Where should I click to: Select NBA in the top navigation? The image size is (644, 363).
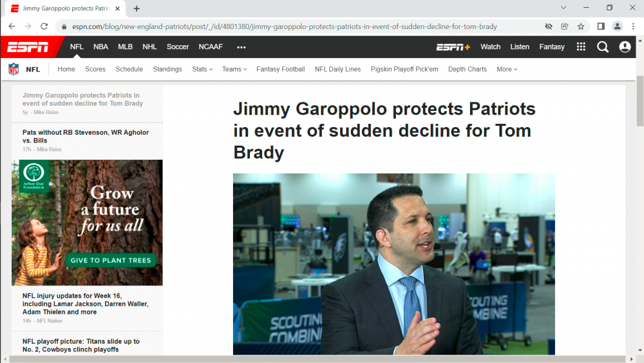(100, 47)
